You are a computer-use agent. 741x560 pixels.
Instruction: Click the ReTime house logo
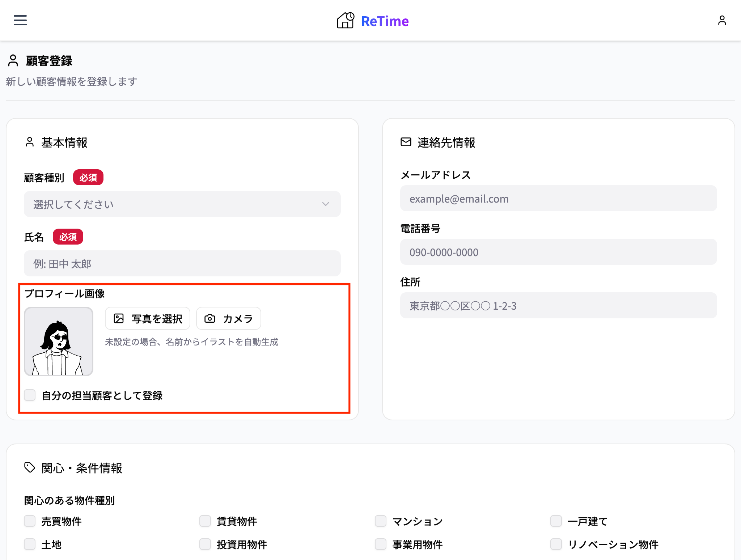click(x=345, y=21)
